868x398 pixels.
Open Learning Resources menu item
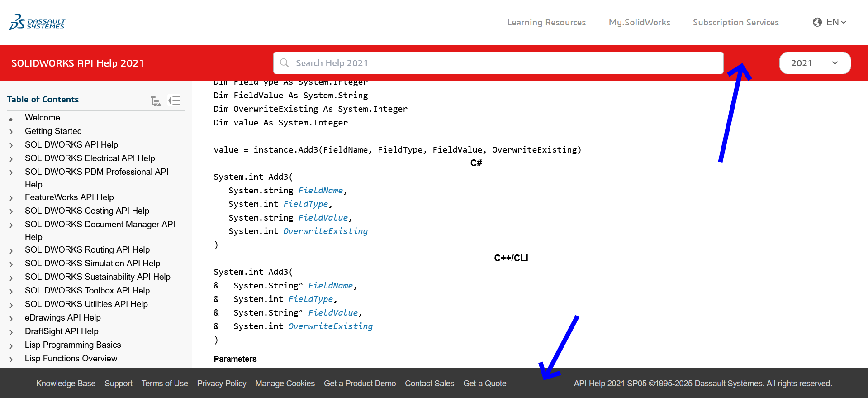pyautogui.click(x=546, y=22)
